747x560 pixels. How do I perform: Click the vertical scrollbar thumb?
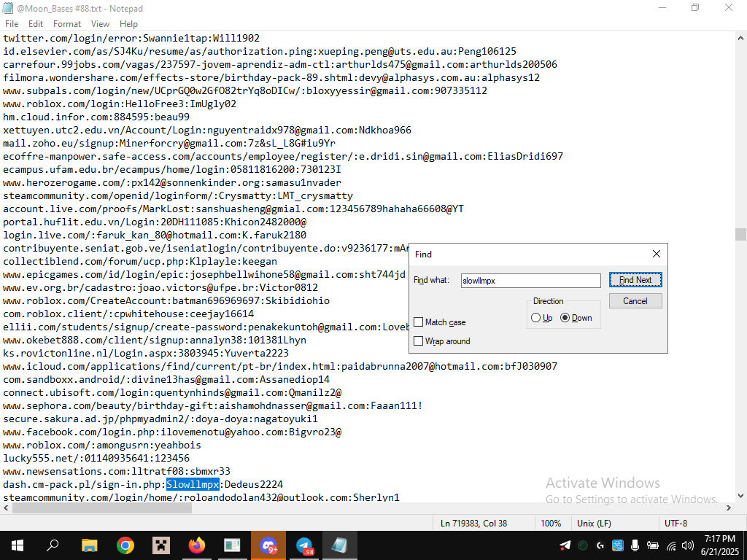(x=740, y=234)
